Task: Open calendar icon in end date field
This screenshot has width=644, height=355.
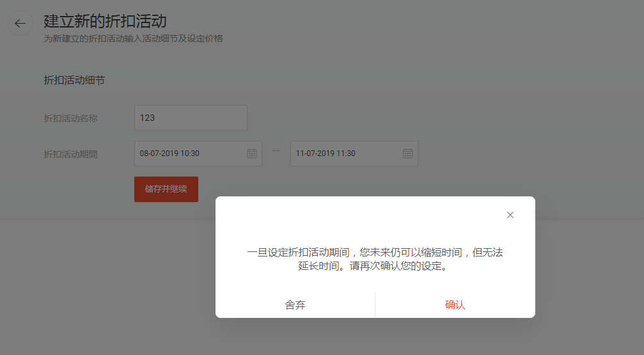Action: pyautogui.click(x=408, y=154)
